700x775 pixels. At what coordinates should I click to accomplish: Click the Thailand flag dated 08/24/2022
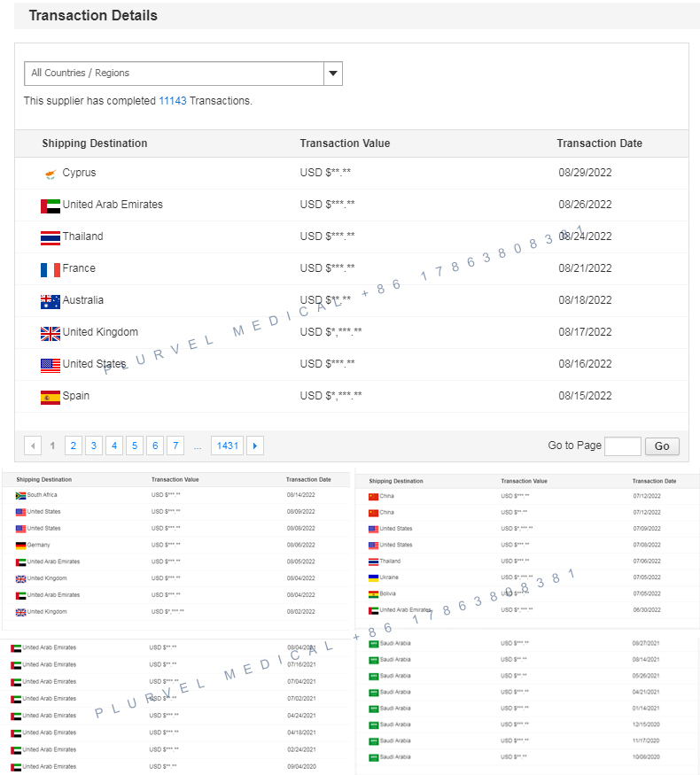[x=51, y=238]
